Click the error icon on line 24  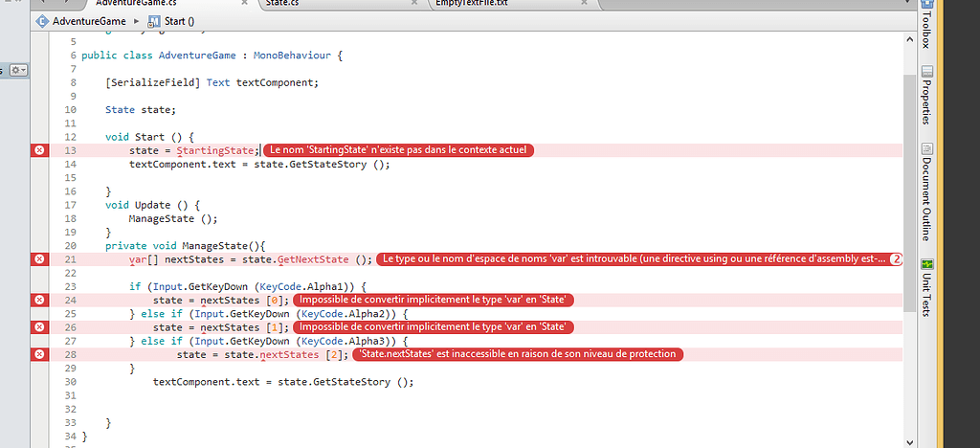39,300
